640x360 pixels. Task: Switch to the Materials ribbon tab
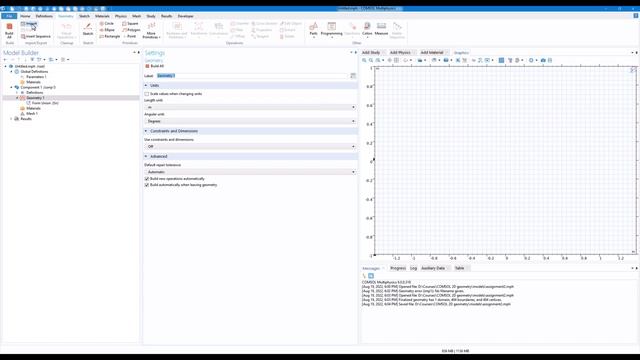[102, 16]
